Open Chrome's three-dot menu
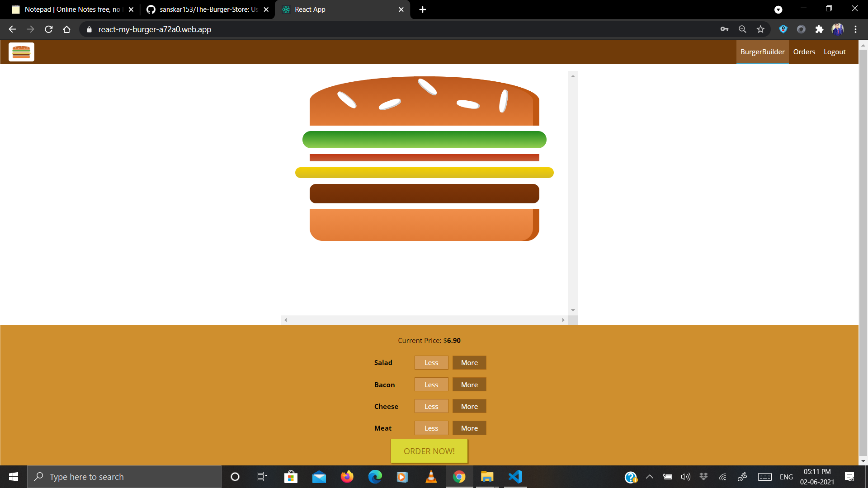Screen dimensions: 868x488 click(x=855, y=29)
